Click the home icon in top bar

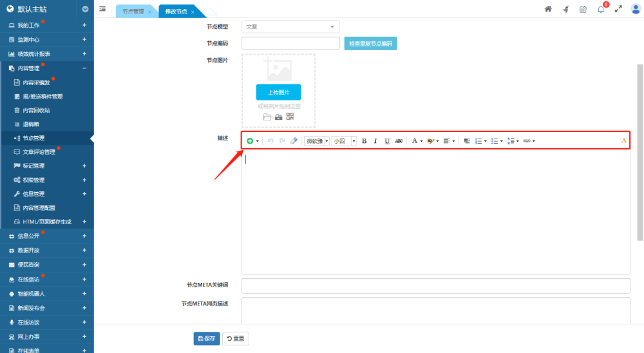tap(548, 9)
